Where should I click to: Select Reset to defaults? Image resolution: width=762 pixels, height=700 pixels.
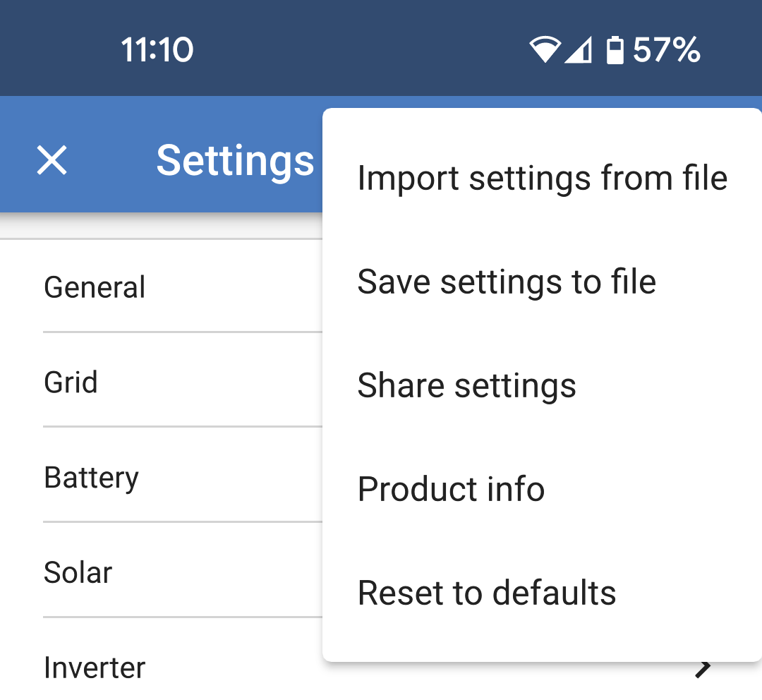click(487, 593)
